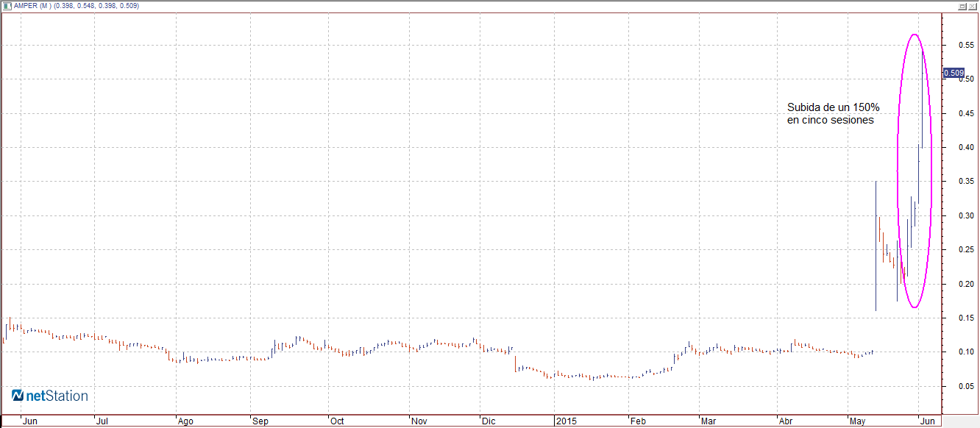Image resolution: width=980 pixels, height=428 pixels.
Task: Click the Nov label on time axis
Action: tap(419, 421)
